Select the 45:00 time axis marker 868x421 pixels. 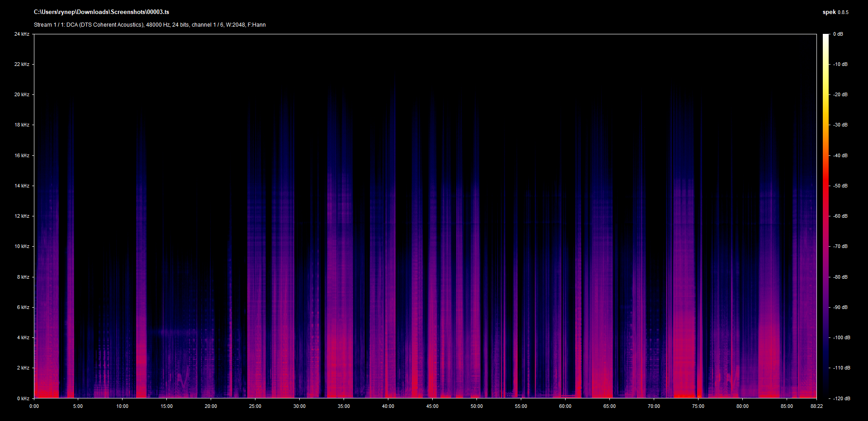(432, 406)
